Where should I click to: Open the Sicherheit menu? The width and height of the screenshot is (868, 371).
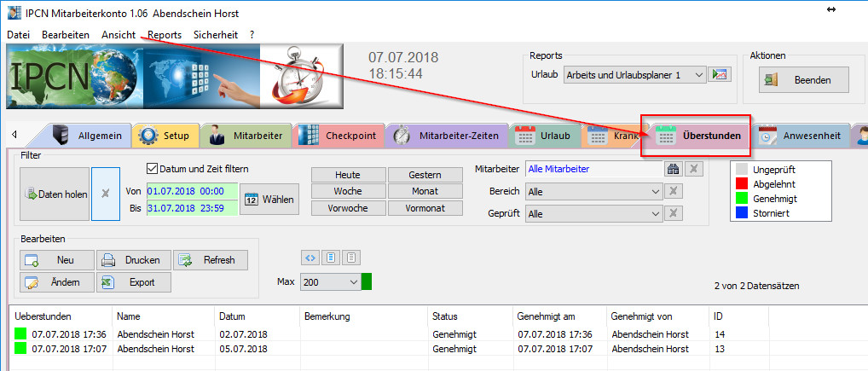click(x=216, y=34)
